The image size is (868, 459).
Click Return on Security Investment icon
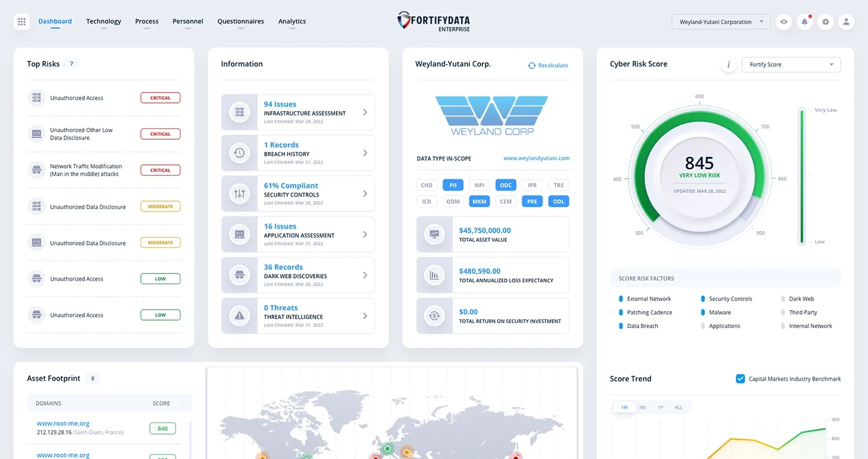(x=434, y=316)
